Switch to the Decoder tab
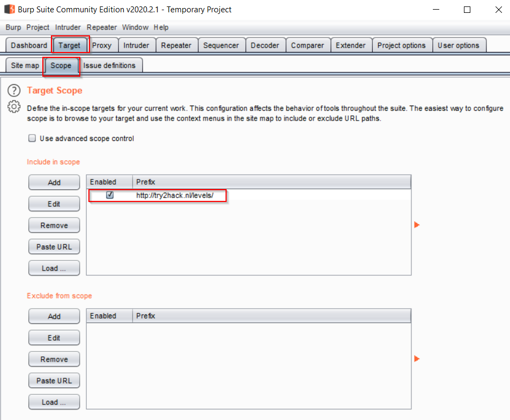510x420 pixels. coord(265,45)
